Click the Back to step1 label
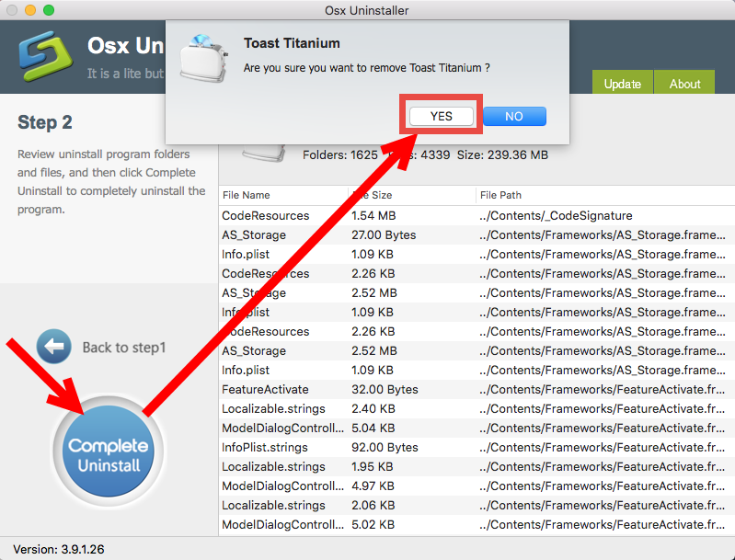Viewport: 735px width, 560px height. [x=124, y=348]
